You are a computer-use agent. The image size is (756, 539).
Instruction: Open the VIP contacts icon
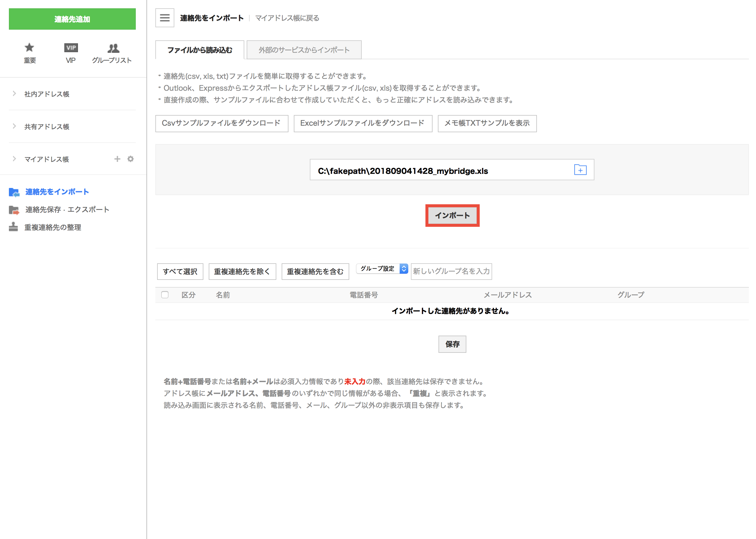pyautogui.click(x=71, y=48)
